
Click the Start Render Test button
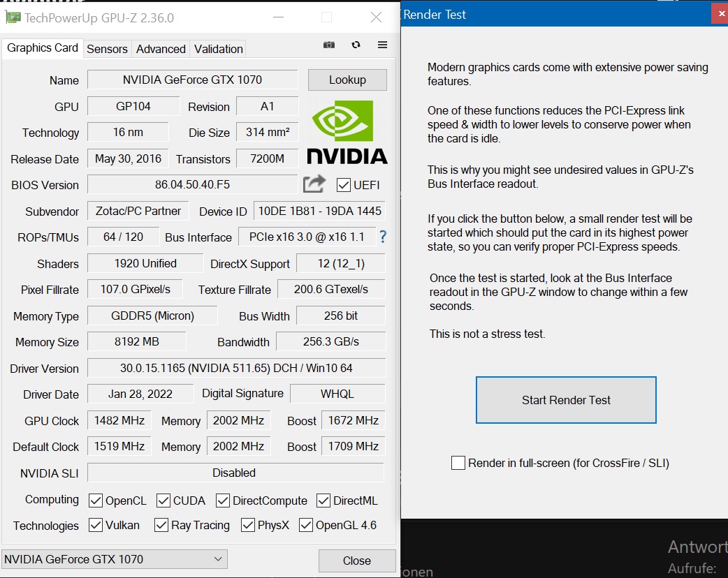click(x=566, y=400)
